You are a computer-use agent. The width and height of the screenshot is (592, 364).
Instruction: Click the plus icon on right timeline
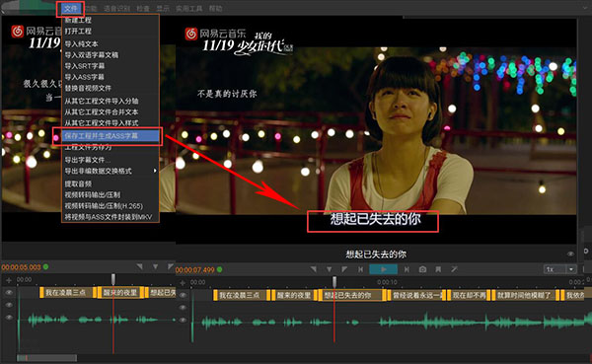tap(183, 283)
